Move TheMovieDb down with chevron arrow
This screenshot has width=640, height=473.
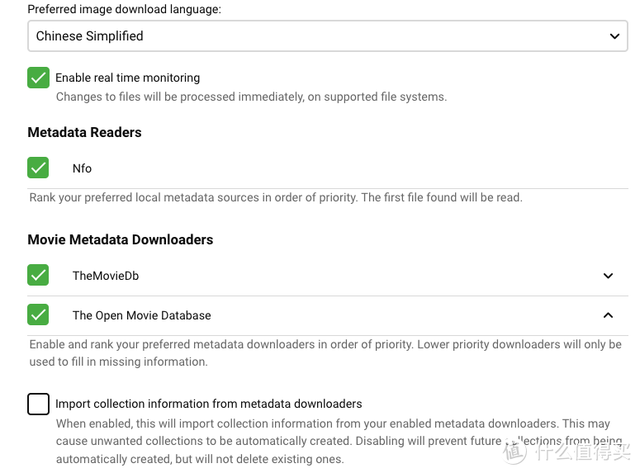pyautogui.click(x=608, y=276)
